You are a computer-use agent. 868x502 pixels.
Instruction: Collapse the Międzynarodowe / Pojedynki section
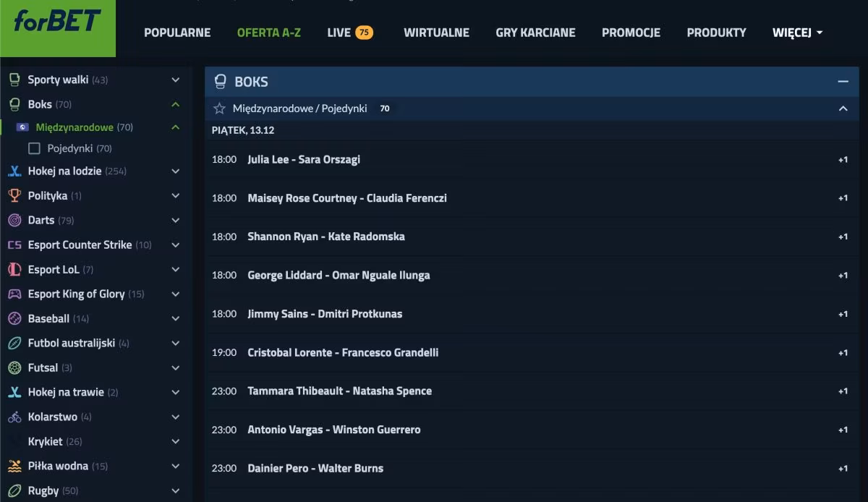coord(843,109)
